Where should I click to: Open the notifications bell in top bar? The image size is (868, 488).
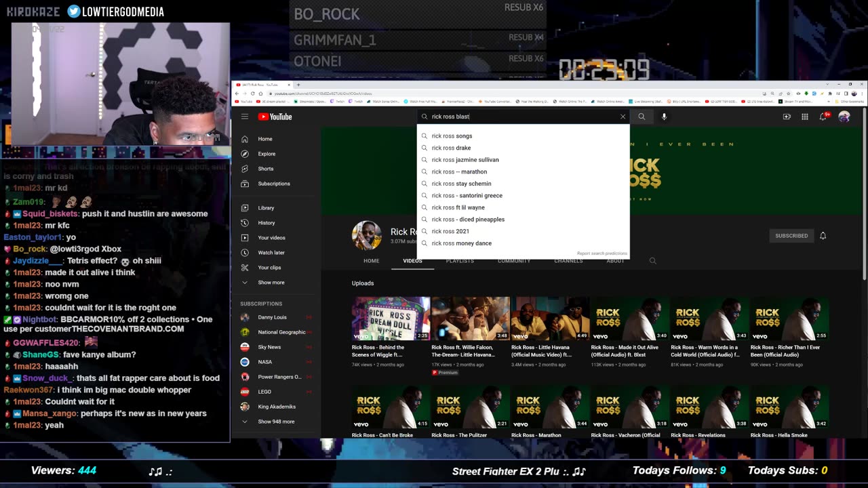click(x=823, y=117)
